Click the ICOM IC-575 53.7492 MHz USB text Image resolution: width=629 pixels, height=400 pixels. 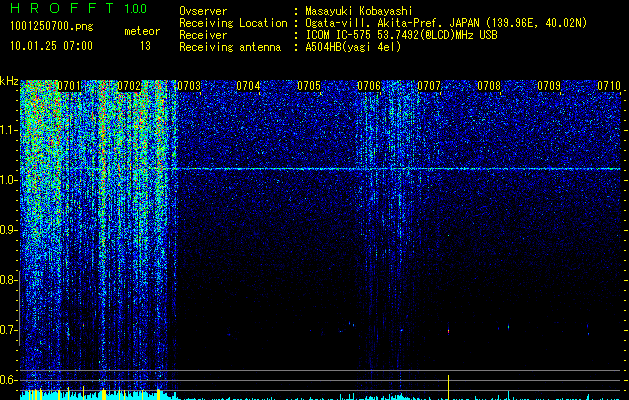[401, 35]
